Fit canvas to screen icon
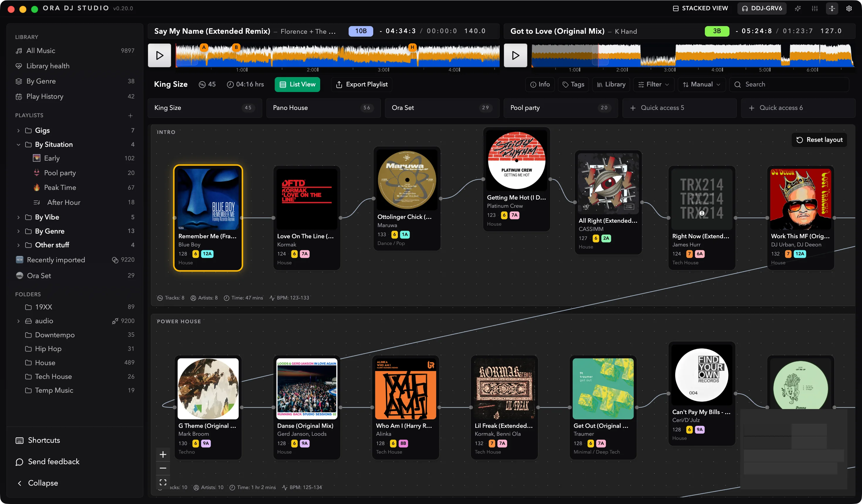This screenshot has height=504, width=862. [163, 482]
